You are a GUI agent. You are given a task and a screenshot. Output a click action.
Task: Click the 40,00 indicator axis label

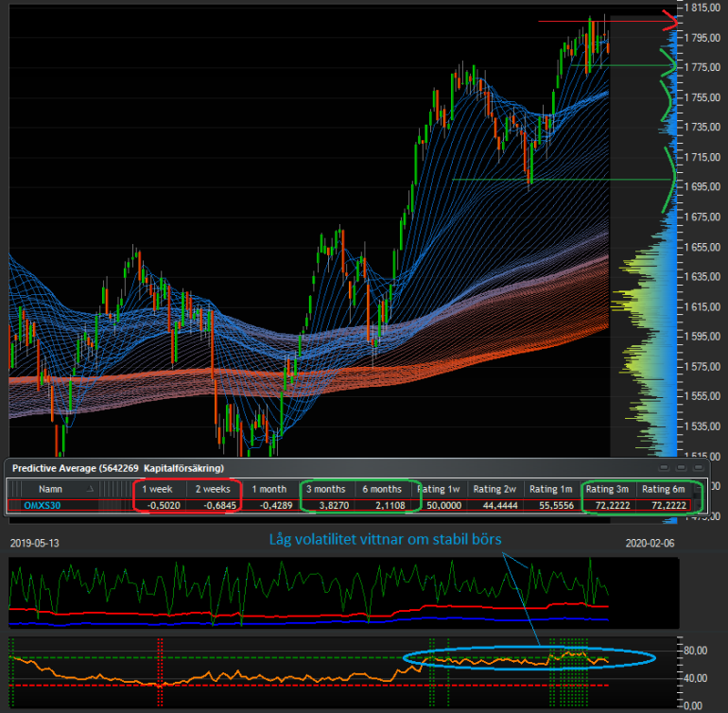696,678
